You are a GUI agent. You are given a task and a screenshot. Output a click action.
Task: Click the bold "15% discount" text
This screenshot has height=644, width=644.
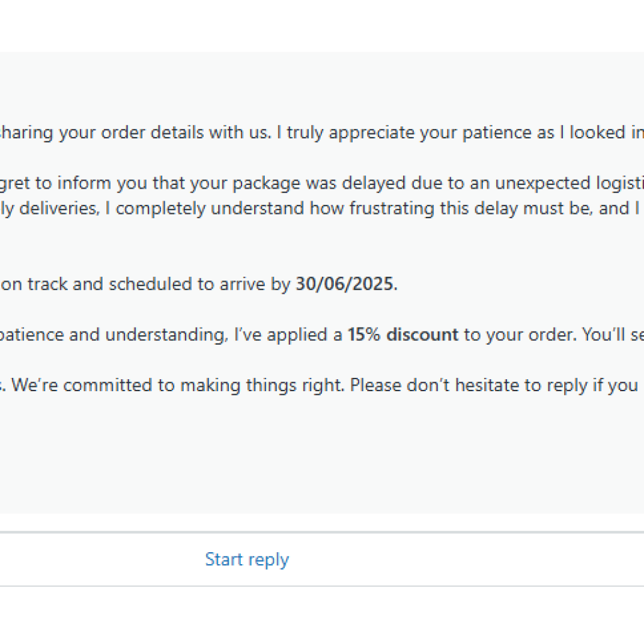[x=403, y=335]
